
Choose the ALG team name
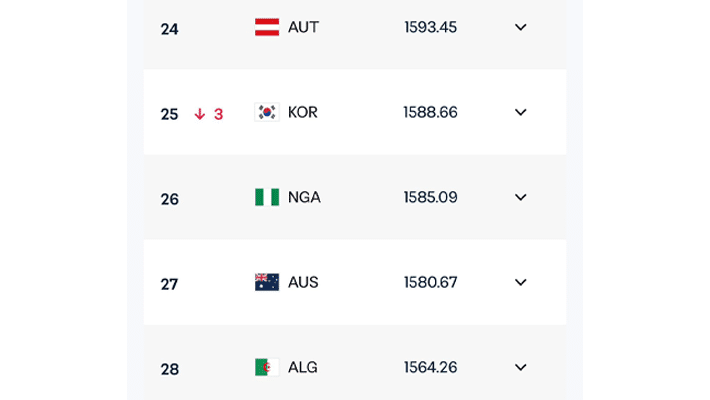click(x=303, y=367)
